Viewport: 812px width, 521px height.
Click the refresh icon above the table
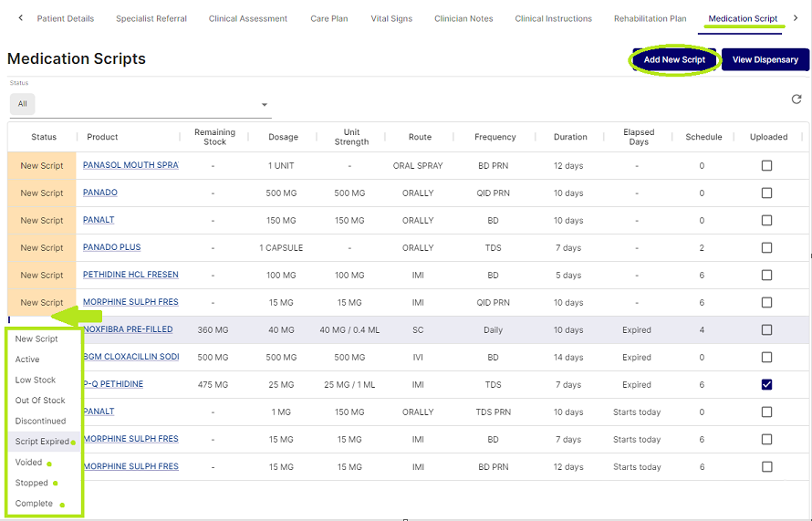click(x=796, y=99)
